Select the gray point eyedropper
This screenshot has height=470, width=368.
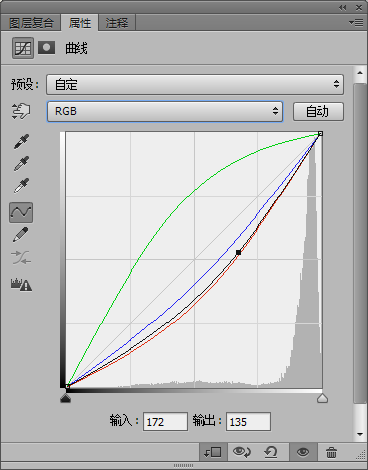pyautogui.click(x=21, y=163)
